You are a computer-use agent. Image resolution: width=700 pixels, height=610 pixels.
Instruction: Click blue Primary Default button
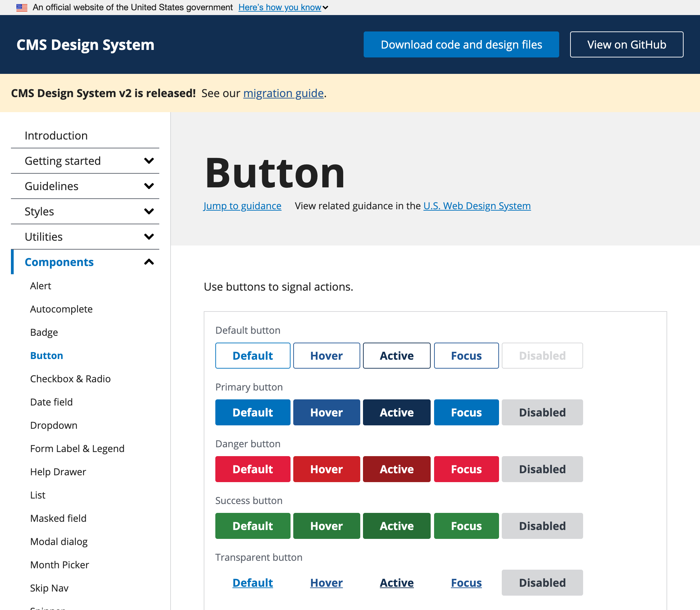[x=253, y=412]
